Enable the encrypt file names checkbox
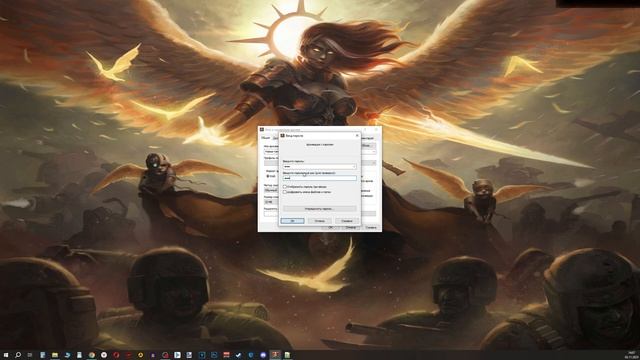 (x=285, y=192)
